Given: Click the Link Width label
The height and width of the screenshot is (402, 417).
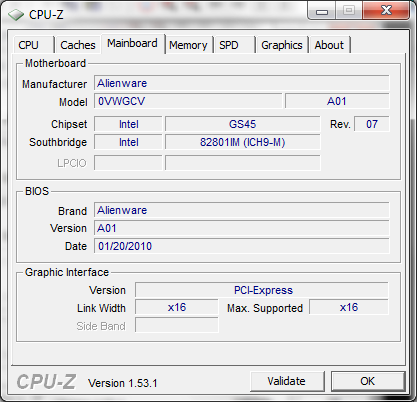Looking at the screenshot, I should click(x=101, y=308).
